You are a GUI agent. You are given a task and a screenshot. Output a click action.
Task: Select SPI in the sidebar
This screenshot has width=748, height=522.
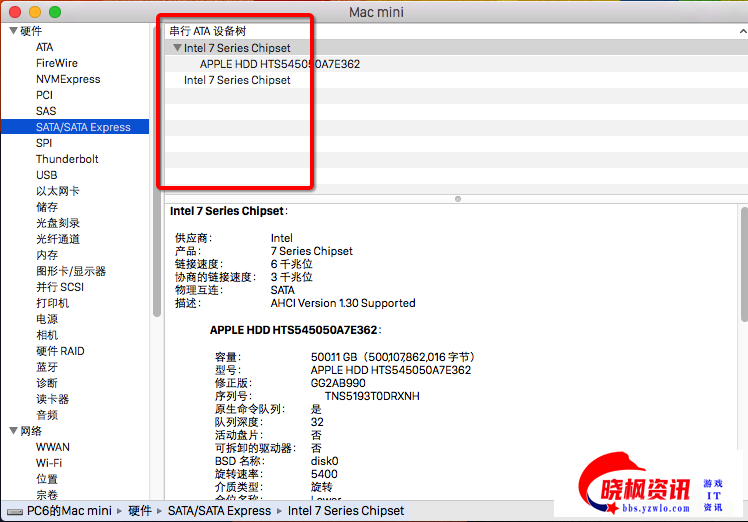(44, 143)
